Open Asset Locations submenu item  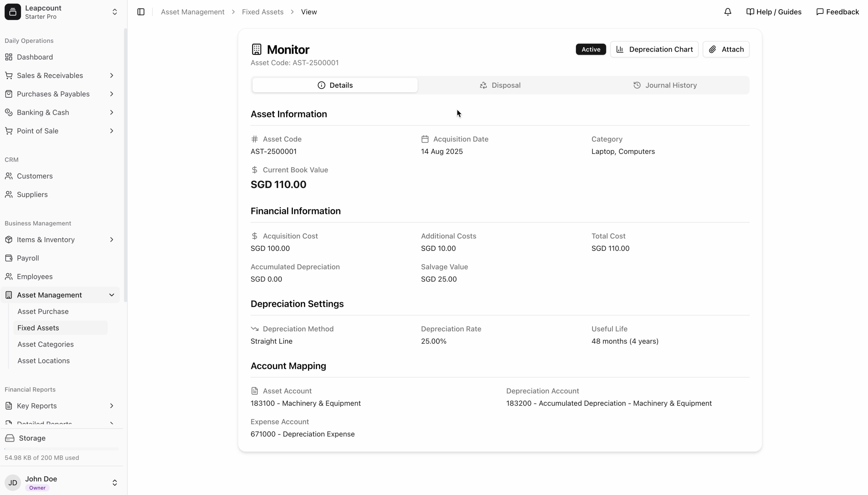point(60,361)
